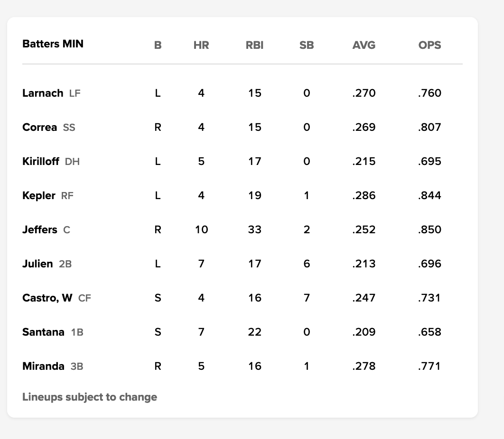Open Santana's player page
Screen dimensions: 504x439
click(x=43, y=332)
